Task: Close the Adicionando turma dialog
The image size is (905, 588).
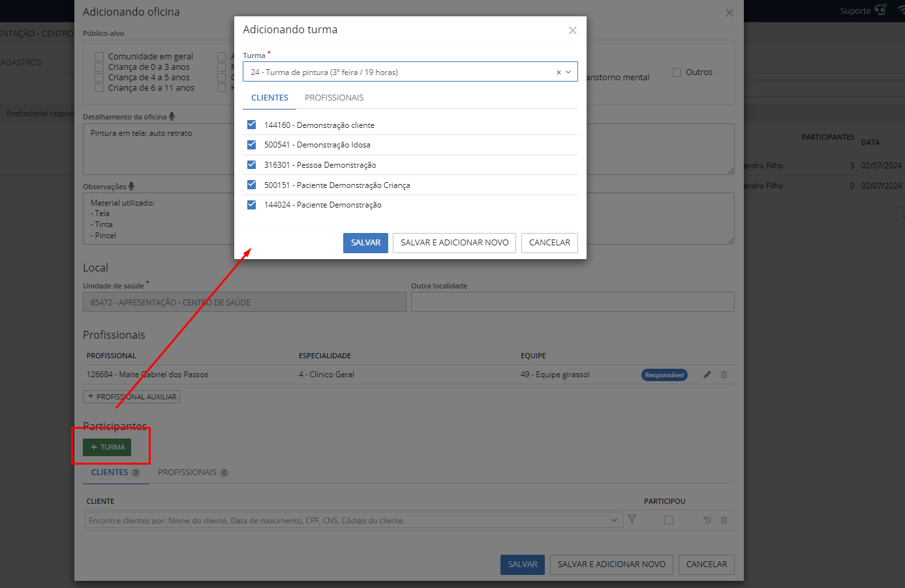Action: pos(572,30)
